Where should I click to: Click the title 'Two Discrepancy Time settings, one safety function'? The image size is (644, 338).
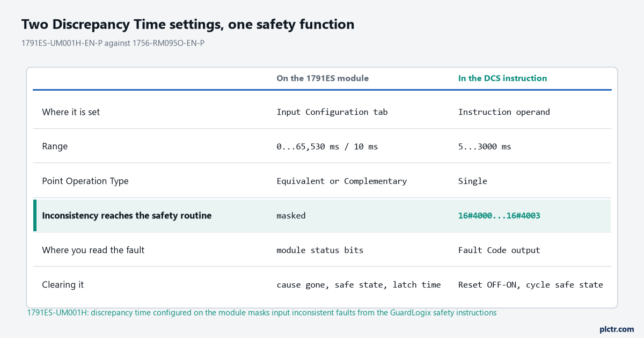(188, 24)
